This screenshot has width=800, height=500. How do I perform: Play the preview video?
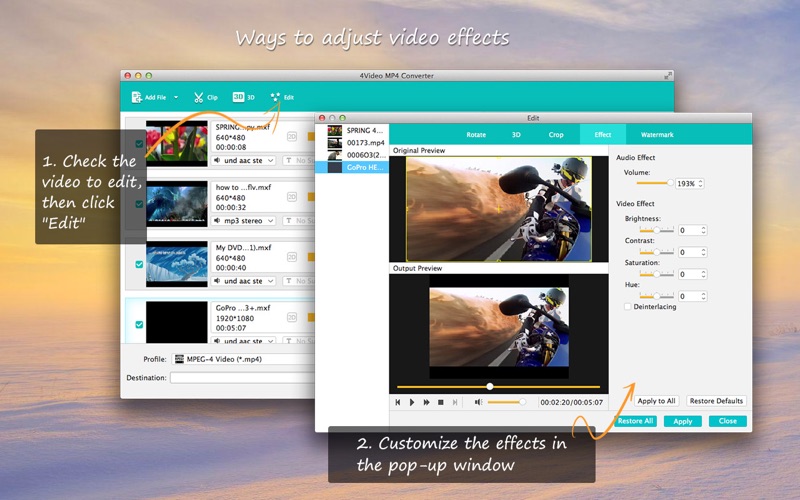pyautogui.click(x=412, y=402)
